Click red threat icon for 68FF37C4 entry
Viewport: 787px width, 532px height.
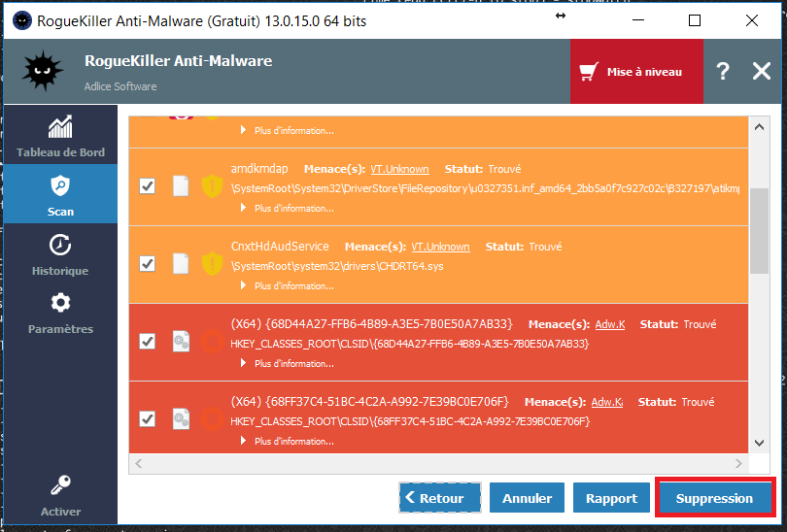click(x=213, y=419)
